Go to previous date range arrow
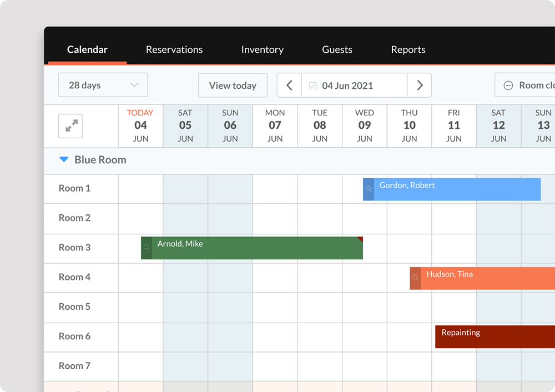The height and width of the screenshot is (392, 555). point(289,86)
